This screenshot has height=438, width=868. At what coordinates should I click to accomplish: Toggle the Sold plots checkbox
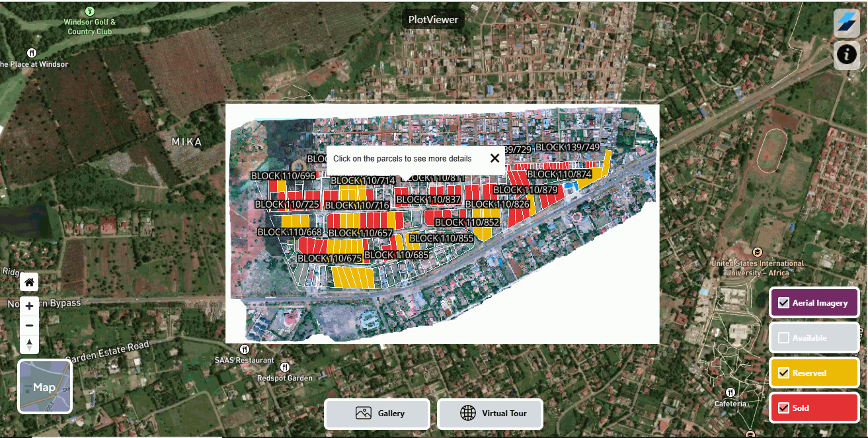784,408
